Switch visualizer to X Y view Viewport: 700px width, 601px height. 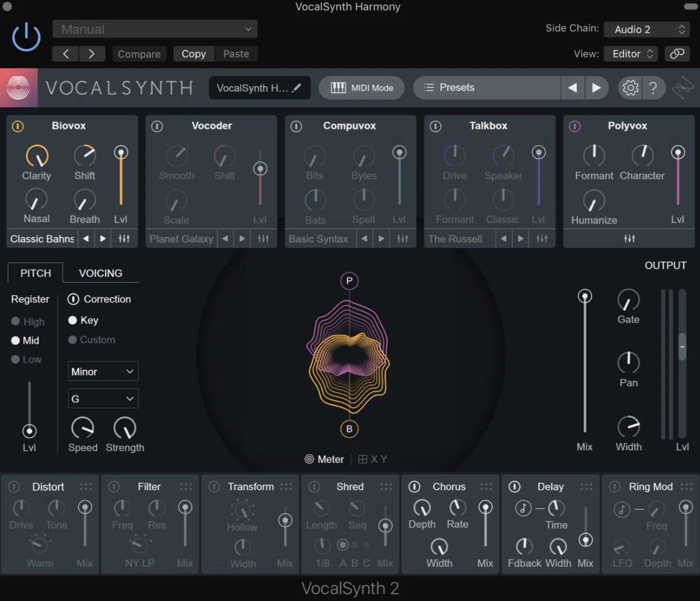pyautogui.click(x=373, y=459)
